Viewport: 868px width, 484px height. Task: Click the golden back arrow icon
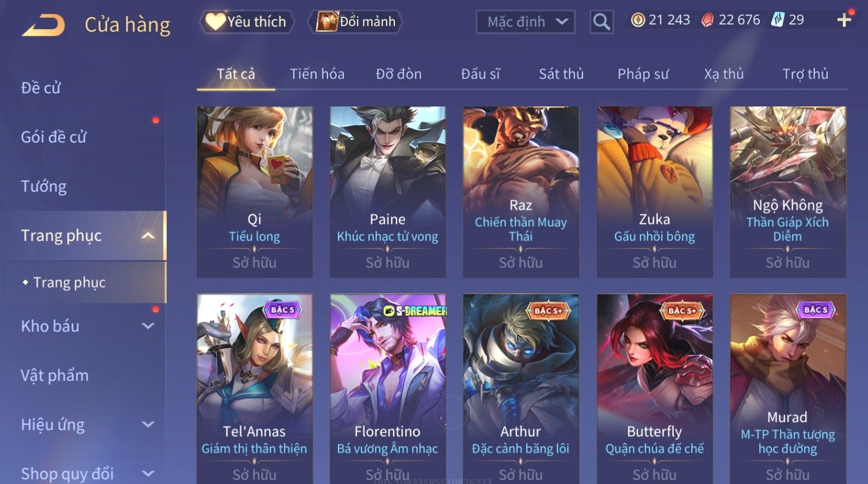[x=44, y=25]
